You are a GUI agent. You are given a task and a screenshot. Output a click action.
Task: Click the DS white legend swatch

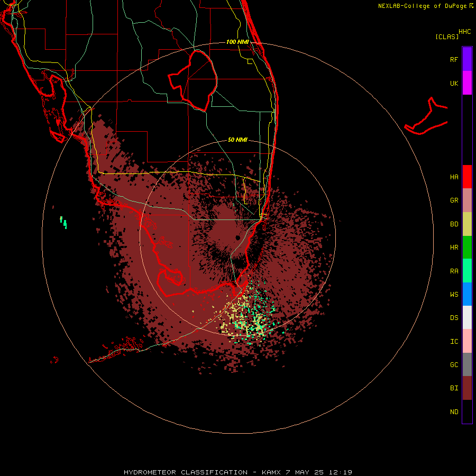tap(467, 317)
